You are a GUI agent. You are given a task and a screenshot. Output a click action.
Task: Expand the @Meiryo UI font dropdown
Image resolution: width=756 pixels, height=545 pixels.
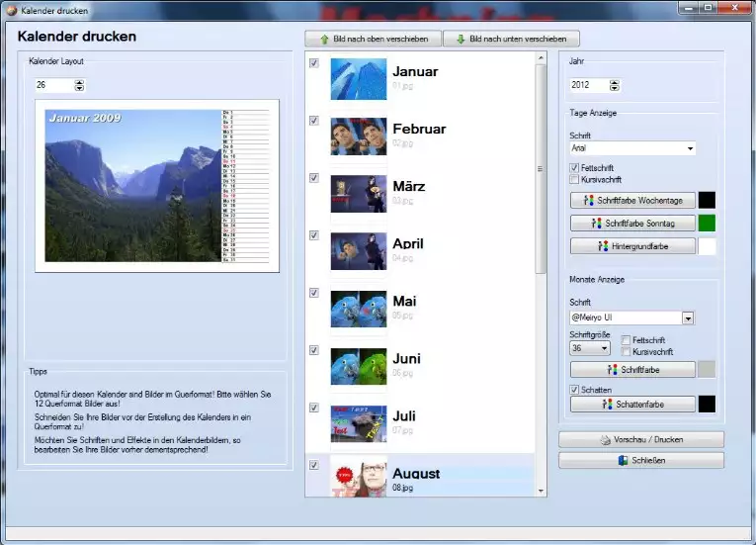coord(687,318)
